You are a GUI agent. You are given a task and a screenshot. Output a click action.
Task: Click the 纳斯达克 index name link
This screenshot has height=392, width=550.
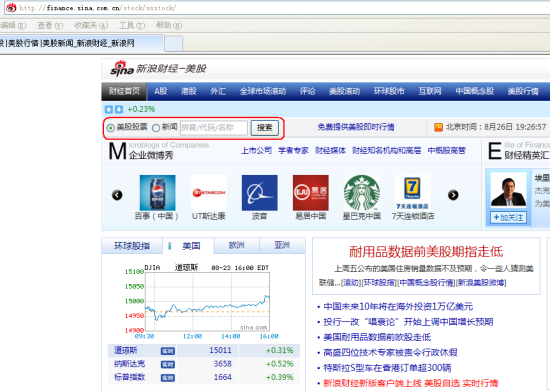tap(129, 364)
